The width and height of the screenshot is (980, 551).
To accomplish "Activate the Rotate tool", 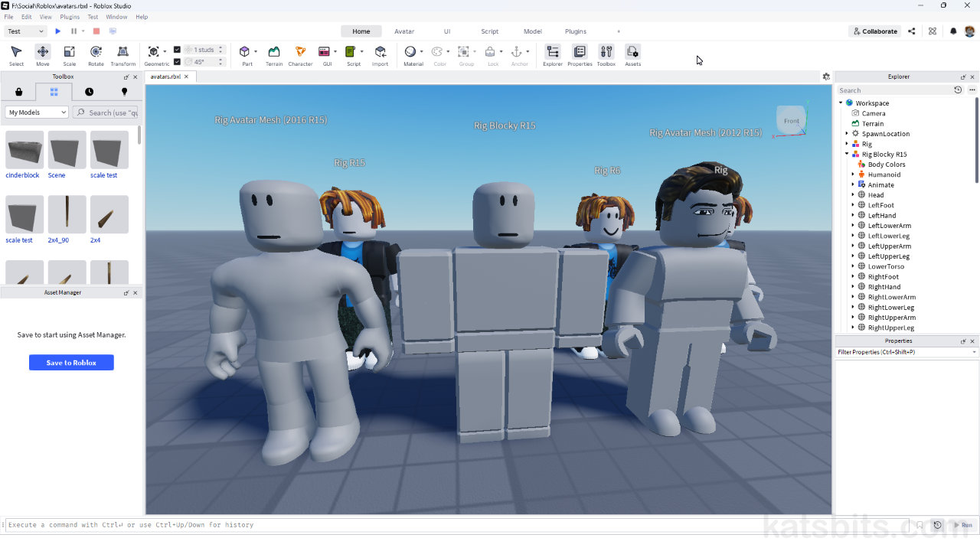I will [x=96, y=55].
